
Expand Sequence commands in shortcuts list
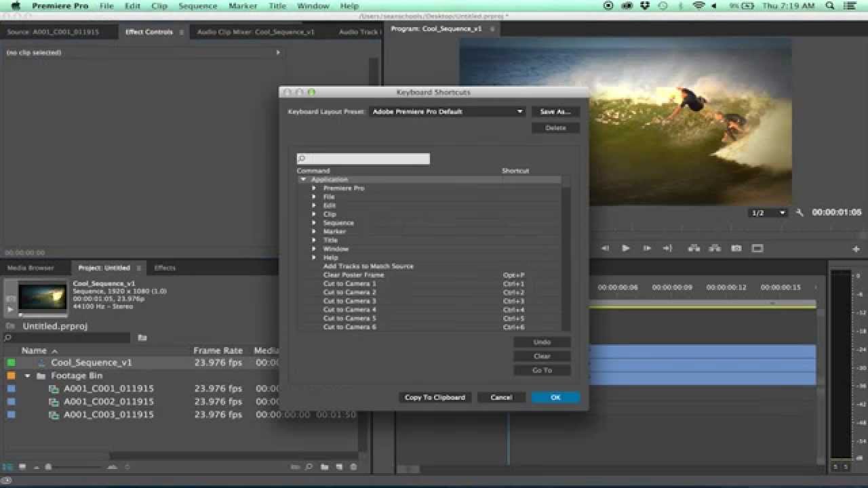314,223
